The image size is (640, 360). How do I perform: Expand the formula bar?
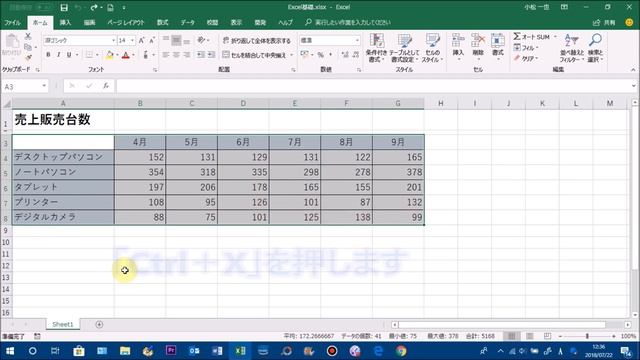point(633,86)
